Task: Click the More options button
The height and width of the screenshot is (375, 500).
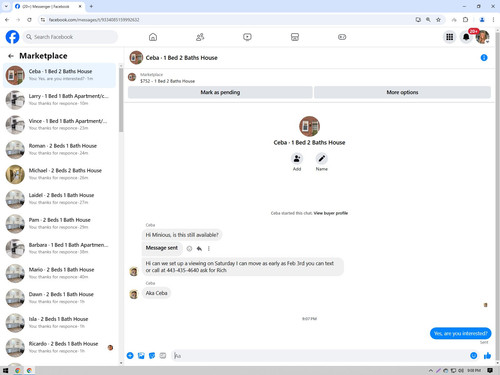Action: tap(402, 92)
